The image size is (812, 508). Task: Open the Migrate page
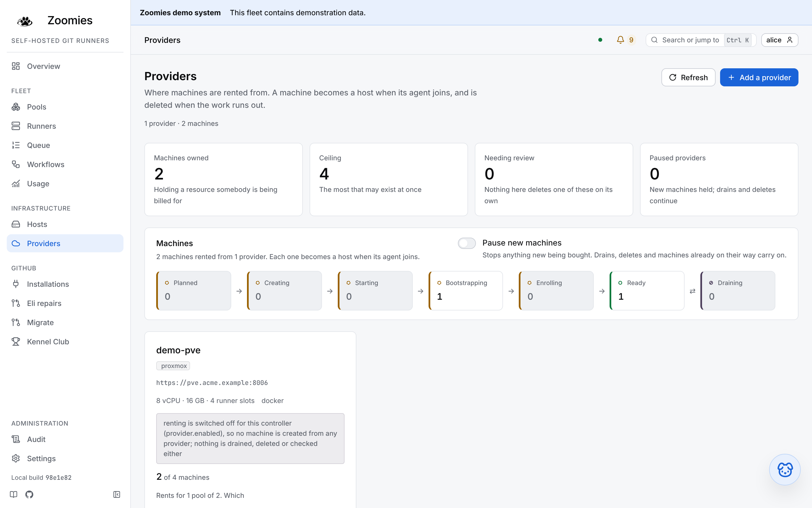[65, 322]
